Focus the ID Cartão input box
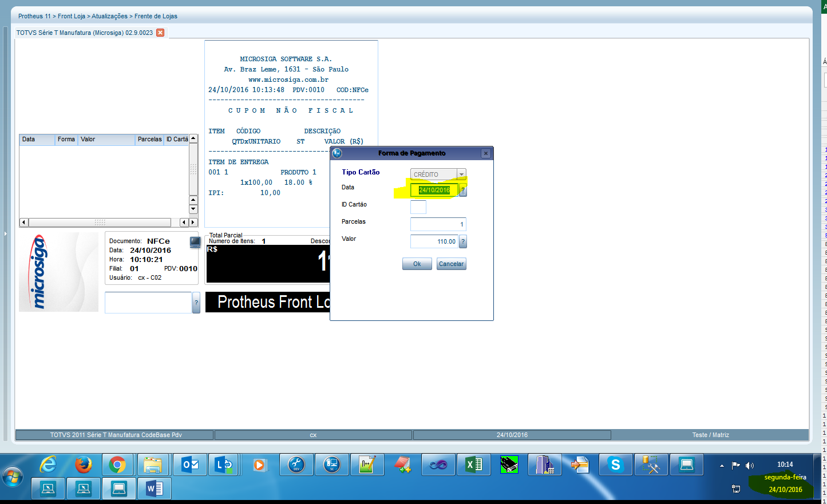 418,207
